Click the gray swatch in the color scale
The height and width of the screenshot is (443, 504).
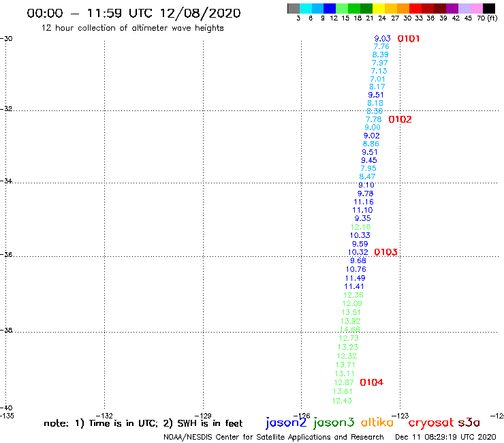(x=294, y=8)
